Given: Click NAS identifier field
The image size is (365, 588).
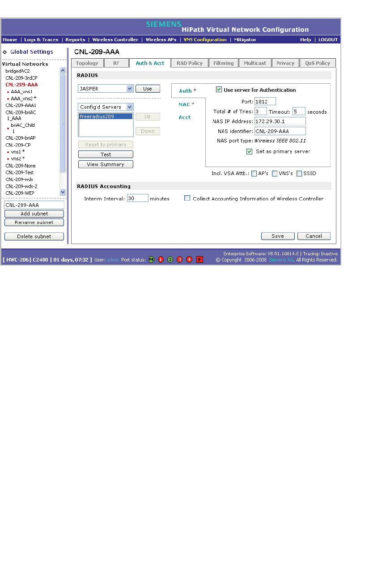Looking at the screenshot, I should (280, 131).
